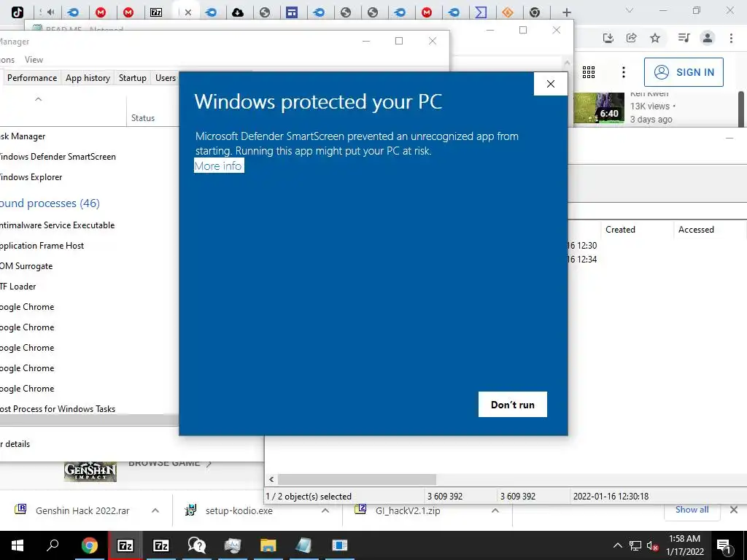Image resolution: width=747 pixels, height=560 pixels.
Task: Open the 6:40 video thumbnail
Action: coord(599,108)
